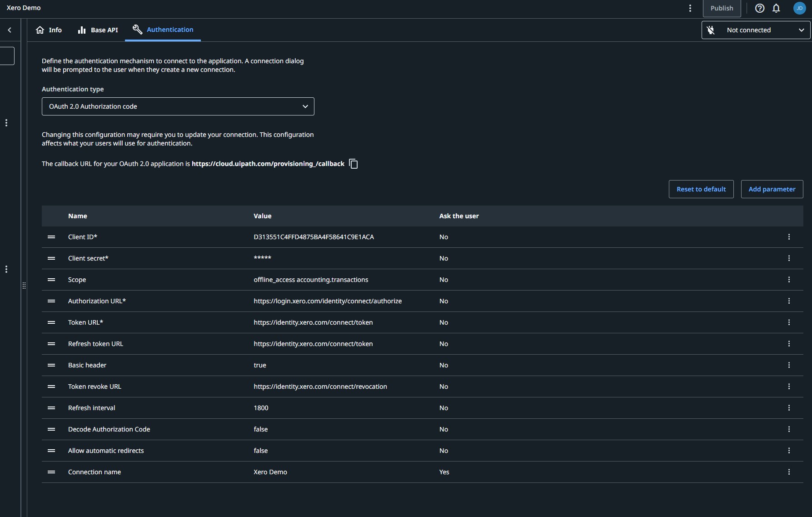The image size is (812, 517).
Task: Grab the reorder handle for Client ID
Action: point(51,237)
